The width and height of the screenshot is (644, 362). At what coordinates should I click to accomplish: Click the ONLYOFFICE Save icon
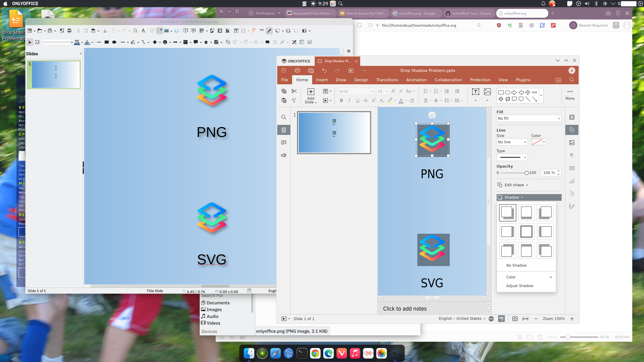coord(283,70)
